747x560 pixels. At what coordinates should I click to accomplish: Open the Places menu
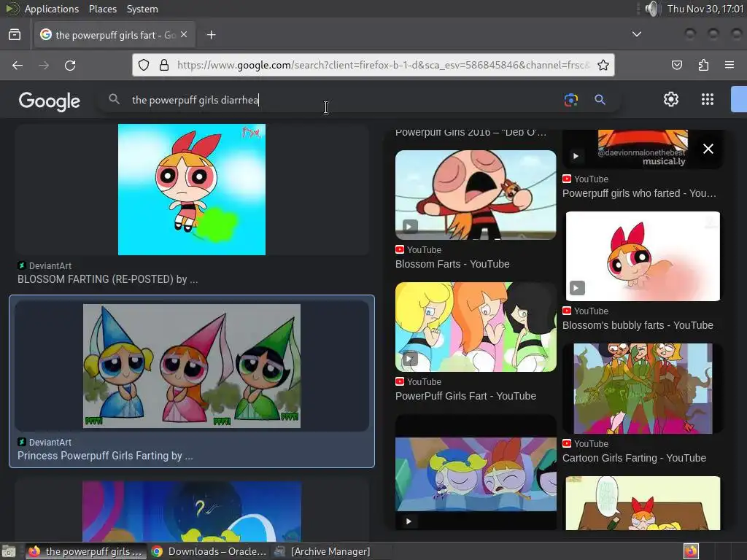[x=102, y=9]
